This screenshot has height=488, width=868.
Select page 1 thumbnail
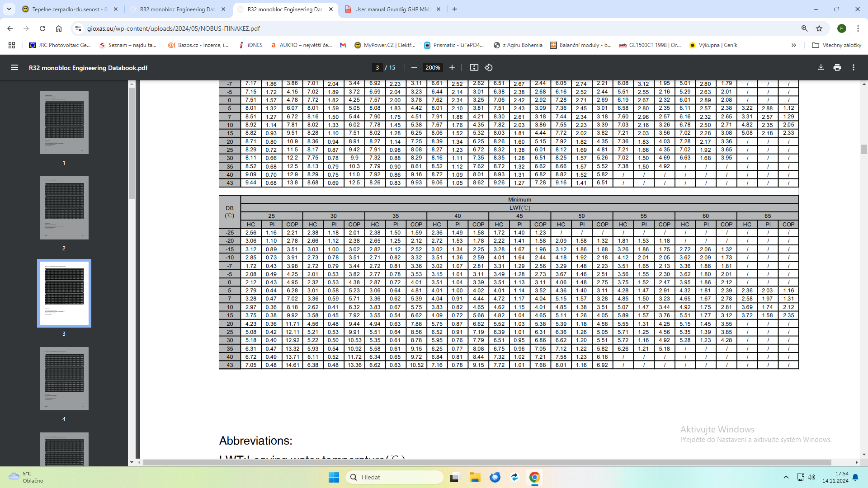tap(64, 122)
